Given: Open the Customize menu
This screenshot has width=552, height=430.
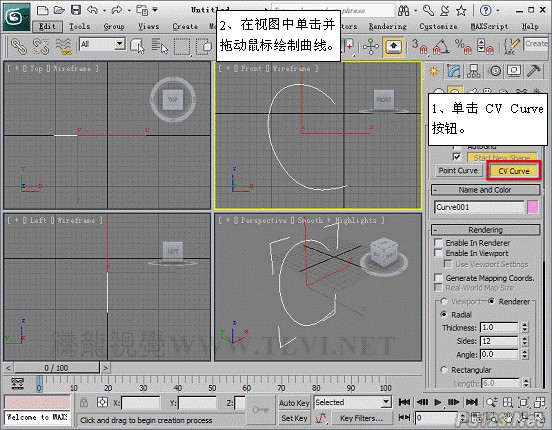Looking at the screenshot, I should 438,26.
